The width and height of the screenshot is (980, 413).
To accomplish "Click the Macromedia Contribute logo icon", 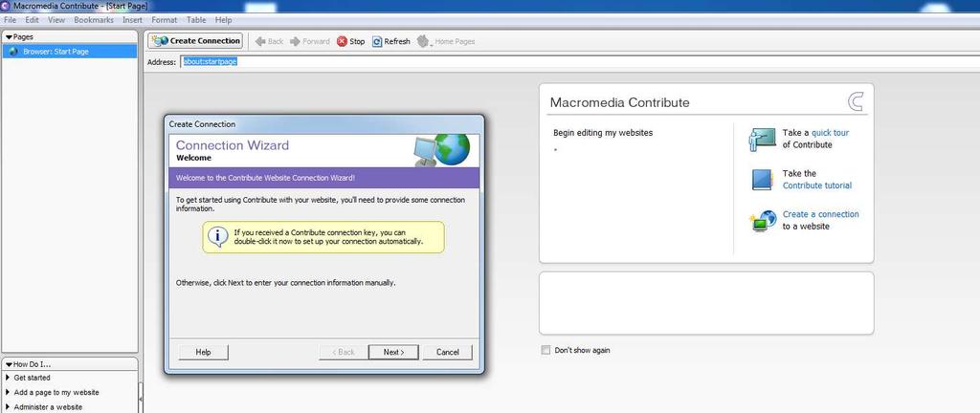I will pos(855,101).
